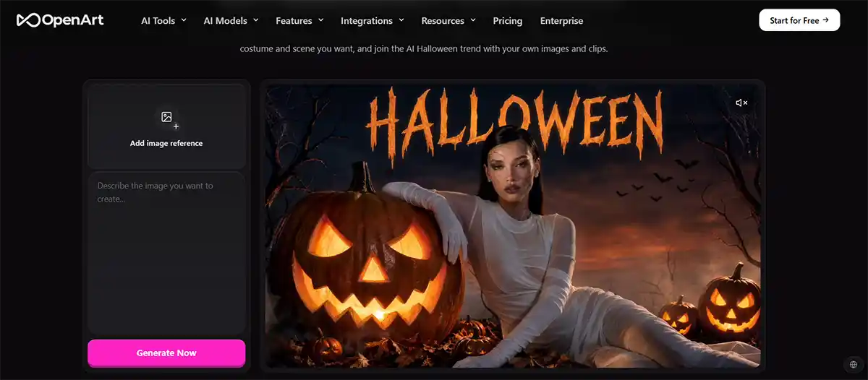Open the Features dropdown

[x=299, y=21]
